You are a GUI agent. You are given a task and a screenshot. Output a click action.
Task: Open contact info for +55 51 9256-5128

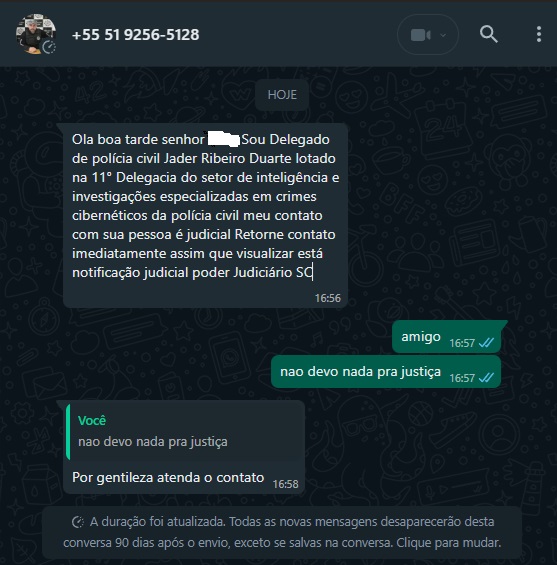coord(135,35)
